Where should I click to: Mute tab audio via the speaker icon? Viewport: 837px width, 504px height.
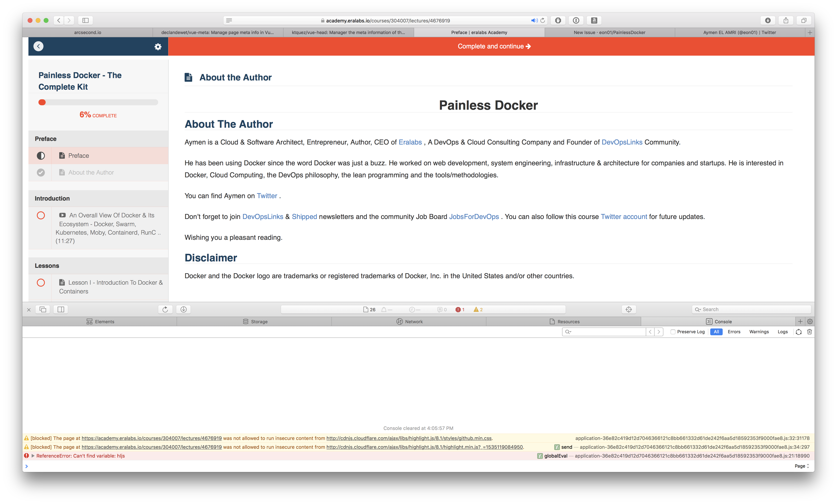tap(534, 20)
